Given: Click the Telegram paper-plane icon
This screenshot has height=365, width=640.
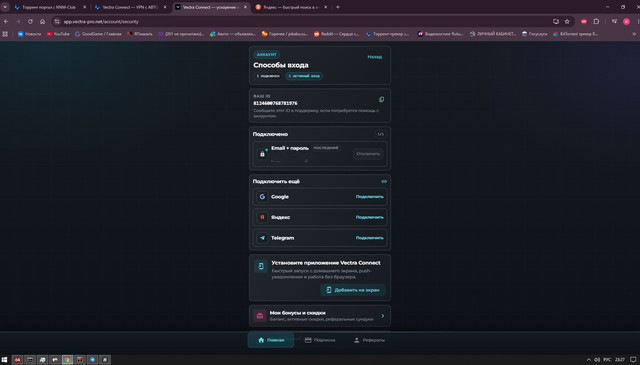Looking at the screenshot, I should (262, 238).
